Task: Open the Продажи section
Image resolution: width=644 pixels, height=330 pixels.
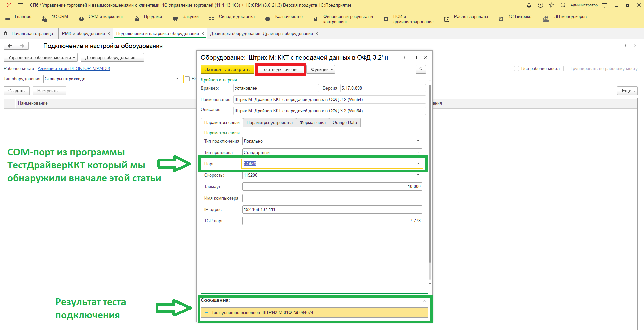Action: click(153, 17)
